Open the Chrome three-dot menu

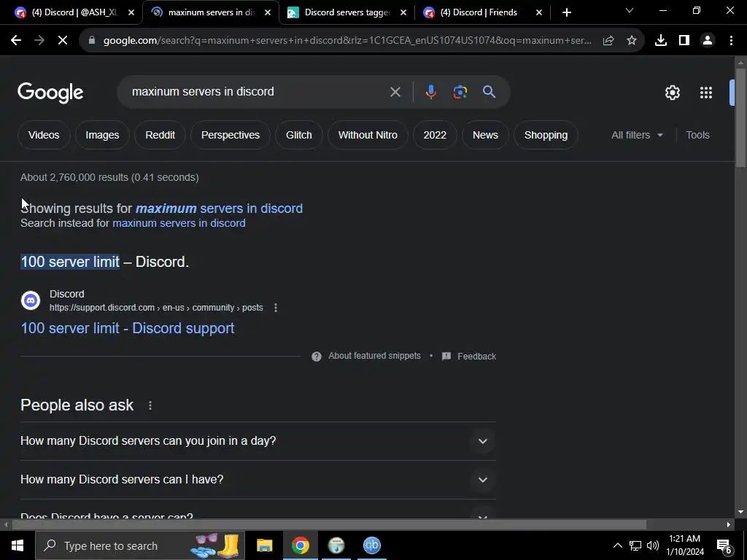pyautogui.click(x=731, y=41)
